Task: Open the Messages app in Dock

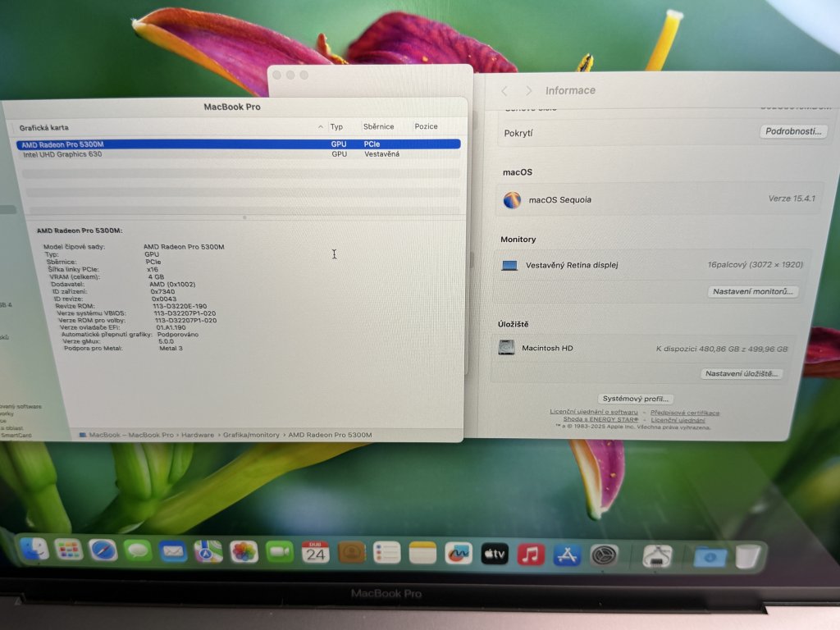Action: 138,551
